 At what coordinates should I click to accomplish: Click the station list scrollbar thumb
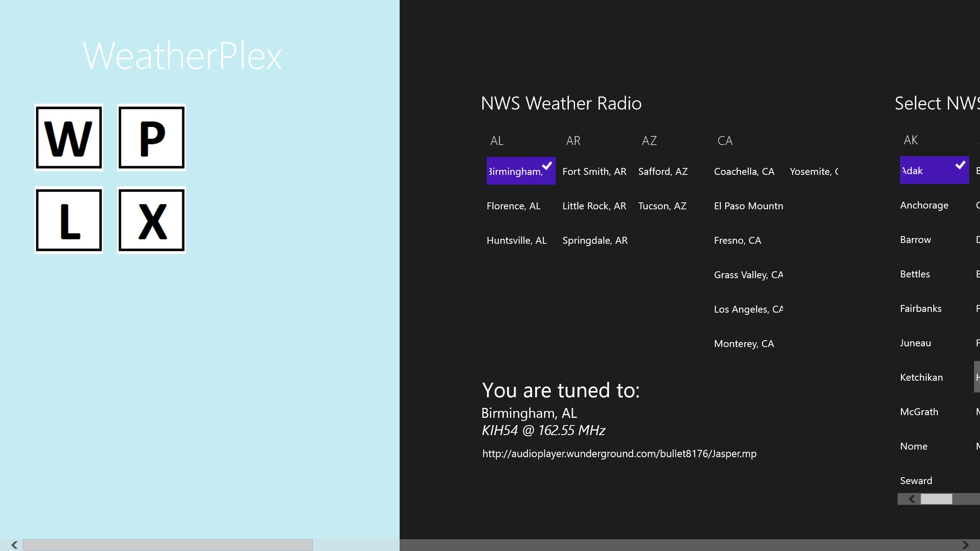936,499
